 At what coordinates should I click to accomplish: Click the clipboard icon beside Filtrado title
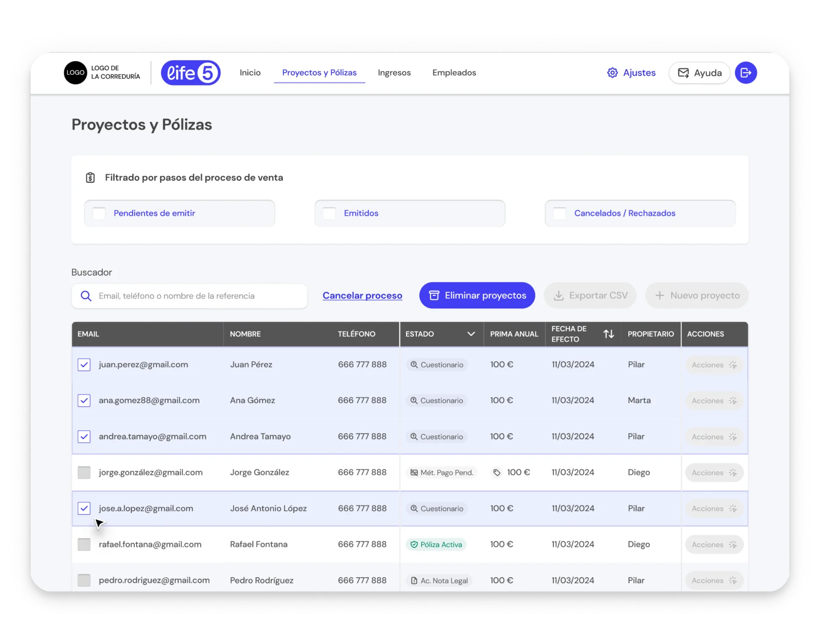[x=90, y=178]
